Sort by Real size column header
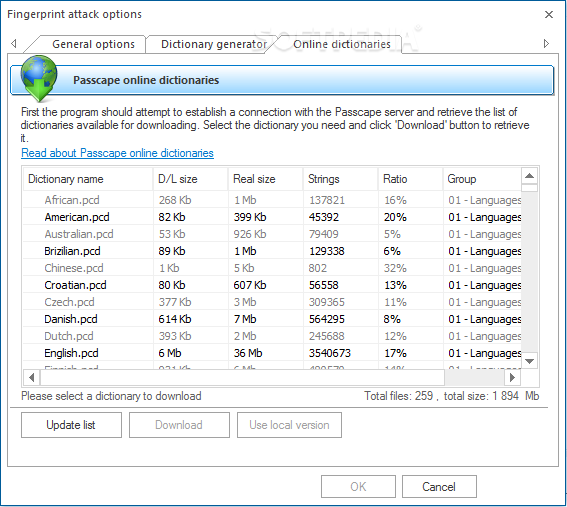Viewport: 567px width, 507px height. (x=266, y=179)
